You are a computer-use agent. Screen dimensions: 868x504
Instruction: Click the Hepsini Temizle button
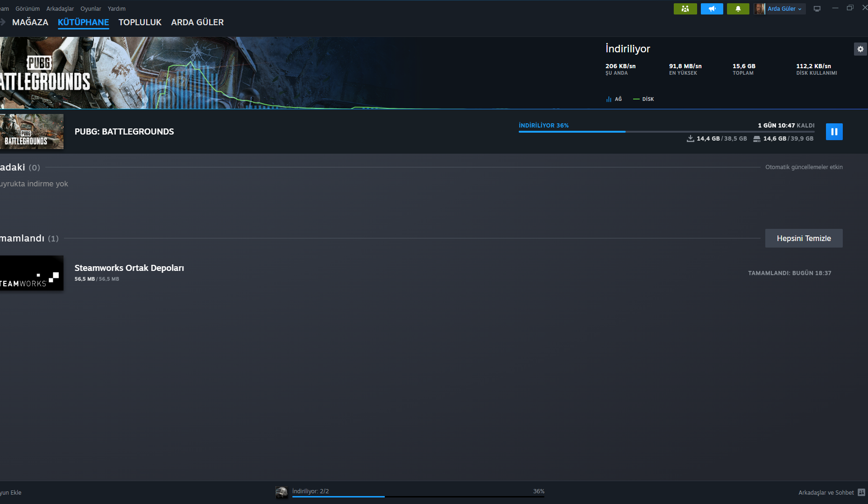[804, 238]
